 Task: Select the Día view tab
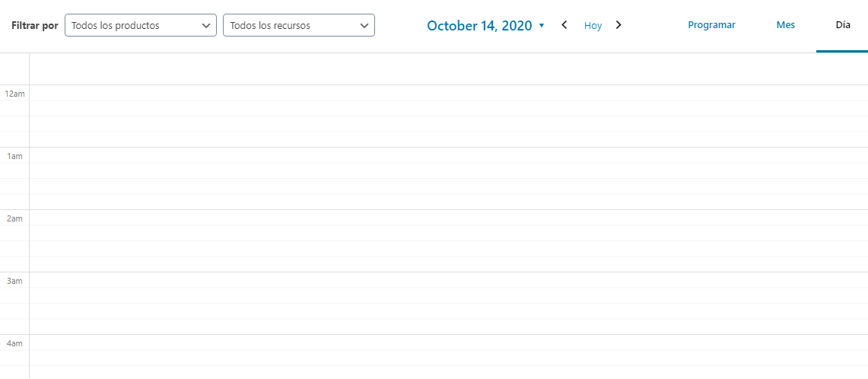843,25
